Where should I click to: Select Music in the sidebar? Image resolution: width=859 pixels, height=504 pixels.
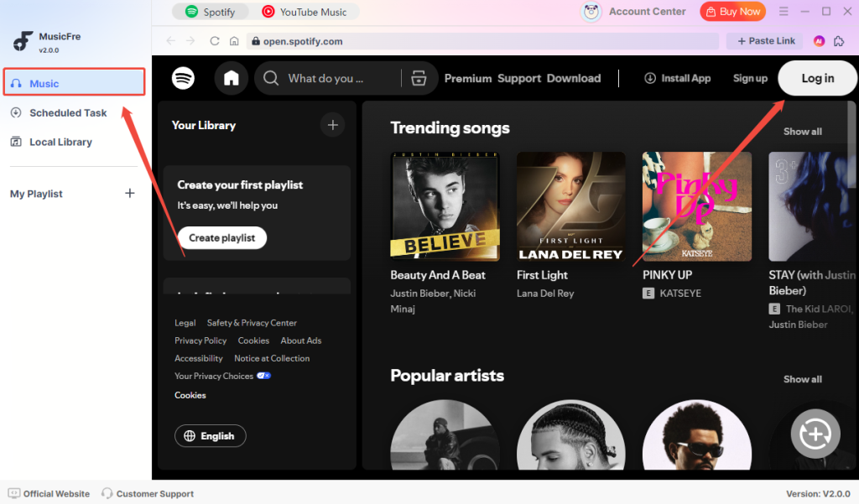[x=74, y=83]
